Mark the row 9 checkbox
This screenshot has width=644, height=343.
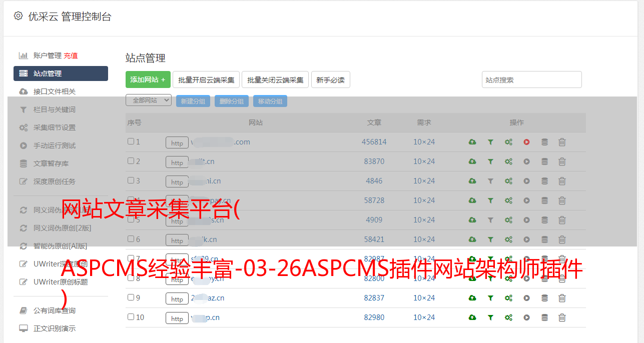[131, 297]
